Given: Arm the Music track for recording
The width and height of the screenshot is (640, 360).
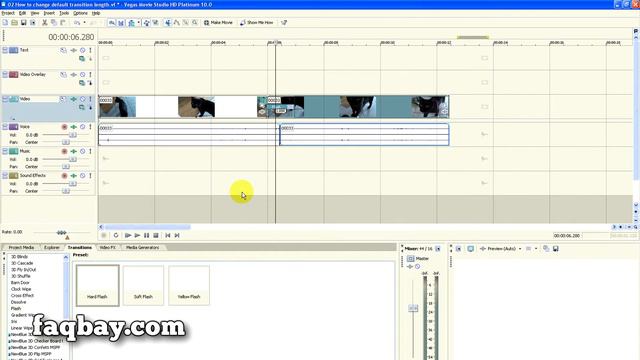Looking at the screenshot, I should click(64, 151).
